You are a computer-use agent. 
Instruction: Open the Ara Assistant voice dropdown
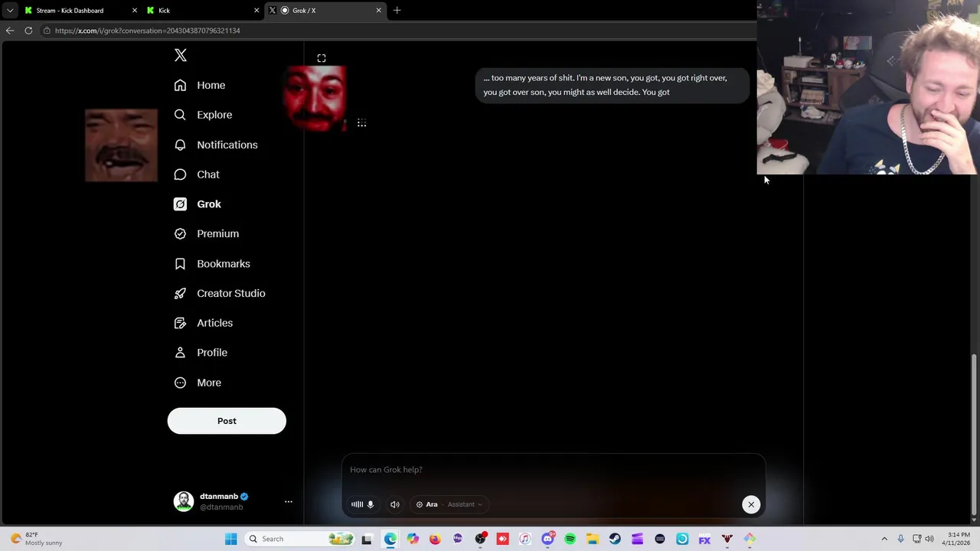[449, 504]
